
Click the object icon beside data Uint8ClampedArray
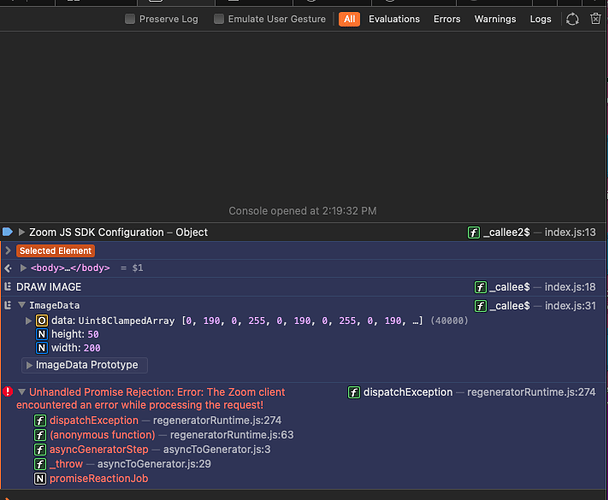coord(42,320)
